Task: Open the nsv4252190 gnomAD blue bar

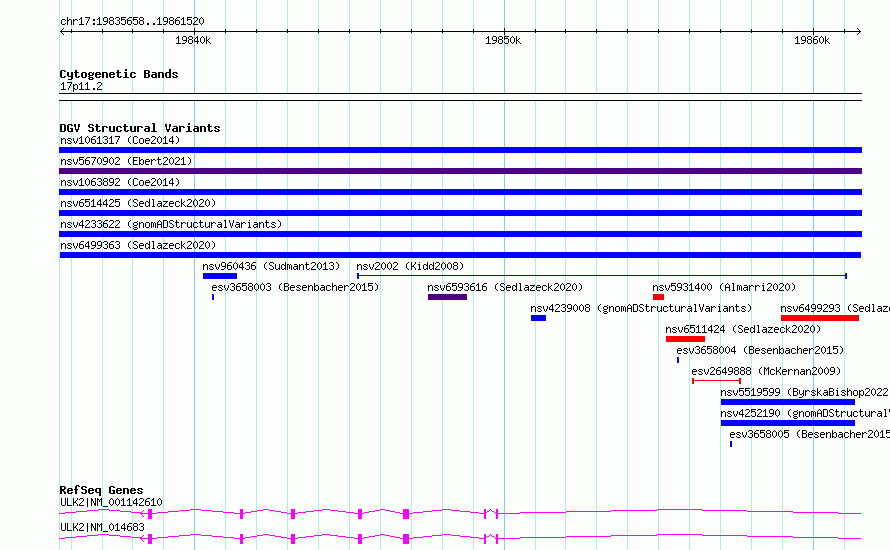Action: (788, 423)
